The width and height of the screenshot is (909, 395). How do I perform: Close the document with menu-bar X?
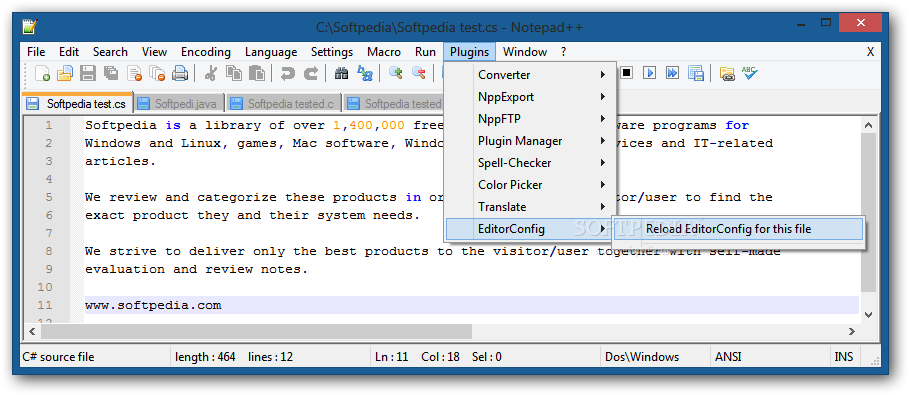pyautogui.click(x=870, y=52)
